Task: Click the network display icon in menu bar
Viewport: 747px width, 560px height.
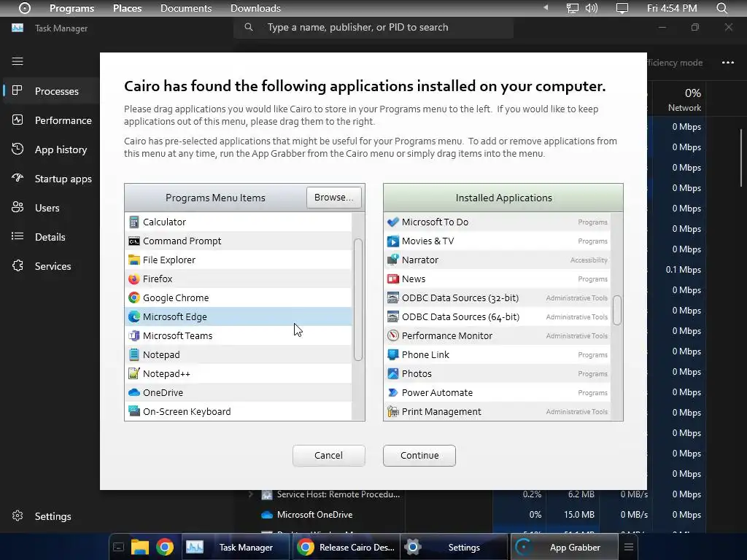Action: pyautogui.click(x=572, y=8)
